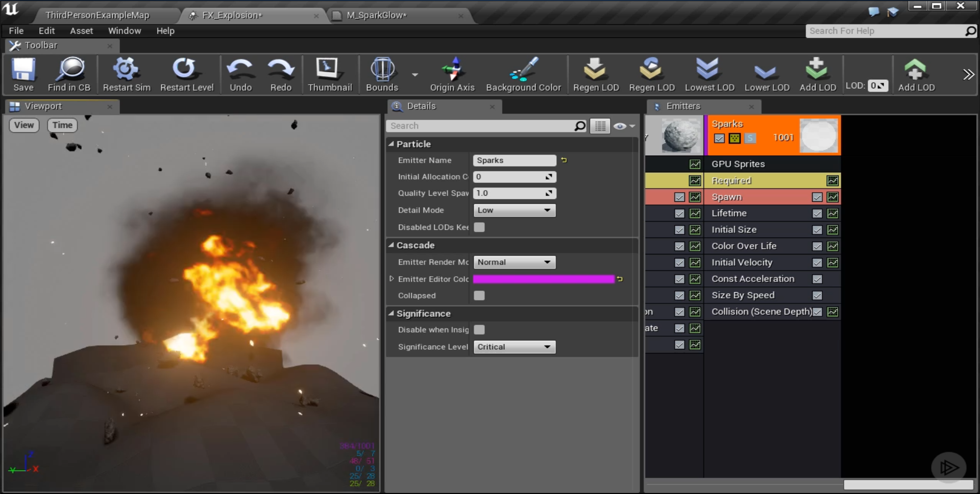Collapse the Significance section

click(391, 314)
